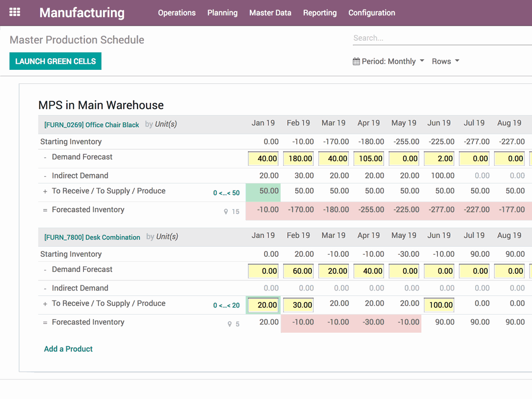Expand the Period: Monthly dropdown
532x399 pixels.
pyautogui.click(x=388, y=61)
